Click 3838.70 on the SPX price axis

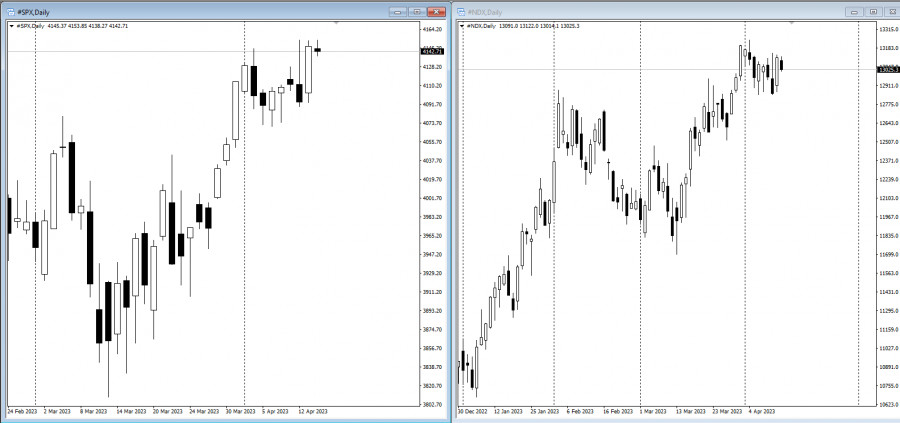pyautogui.click(x=432, y=367)
